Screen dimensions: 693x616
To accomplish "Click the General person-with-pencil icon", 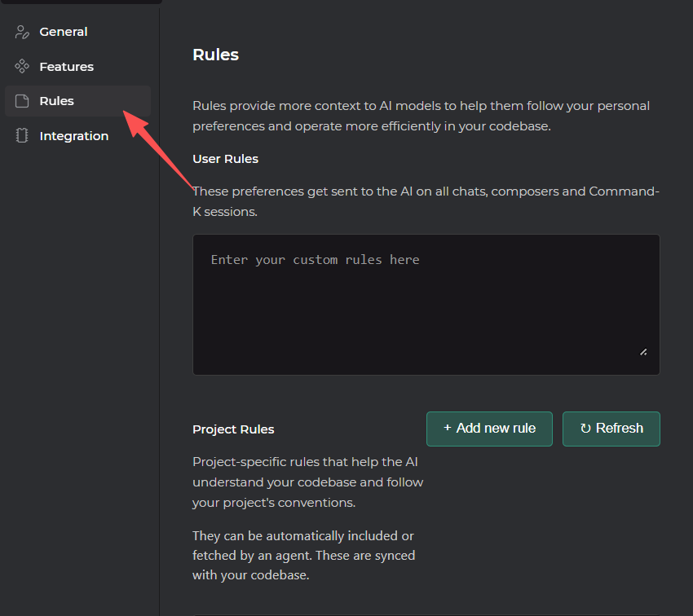I will tap(22, 32).
